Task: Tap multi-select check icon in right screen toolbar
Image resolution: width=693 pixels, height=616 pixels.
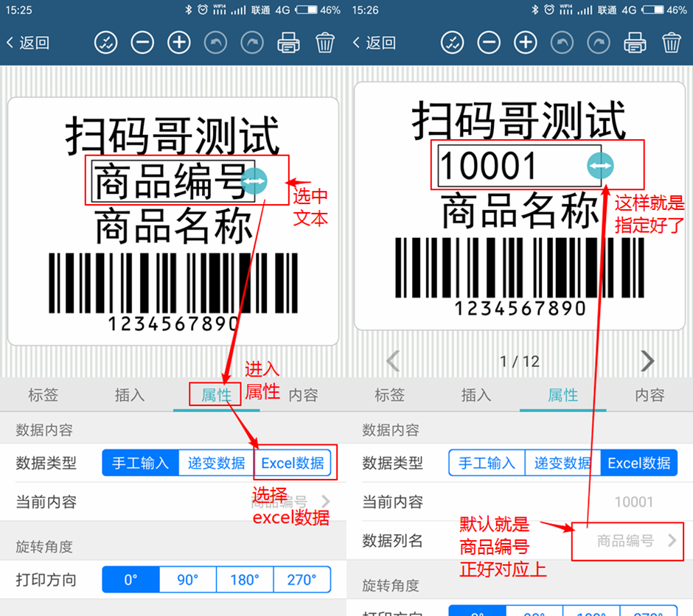Action: (452, 43)
